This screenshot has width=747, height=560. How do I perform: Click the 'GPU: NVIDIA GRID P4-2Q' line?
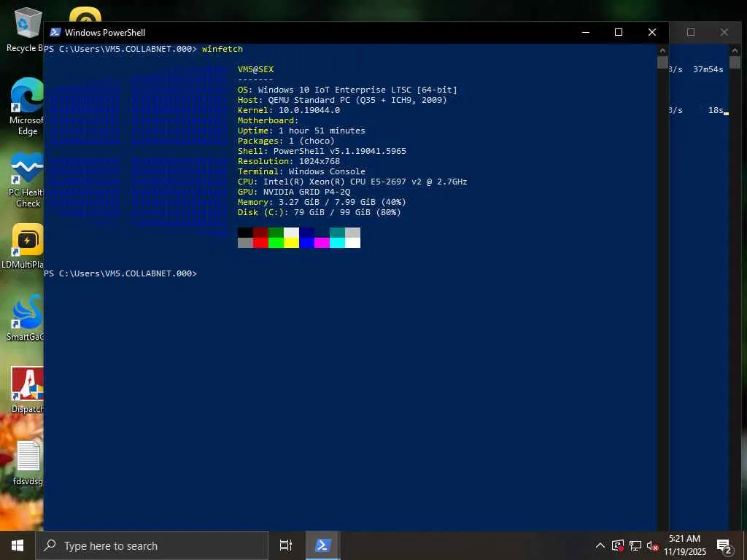pyautogui.click(x=294, y=192)
